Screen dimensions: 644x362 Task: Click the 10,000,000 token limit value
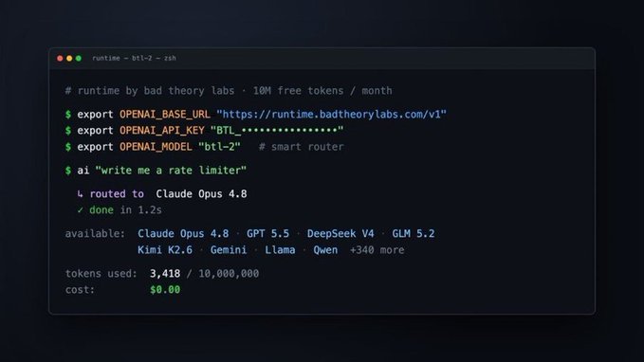click(x=229, y=273)
